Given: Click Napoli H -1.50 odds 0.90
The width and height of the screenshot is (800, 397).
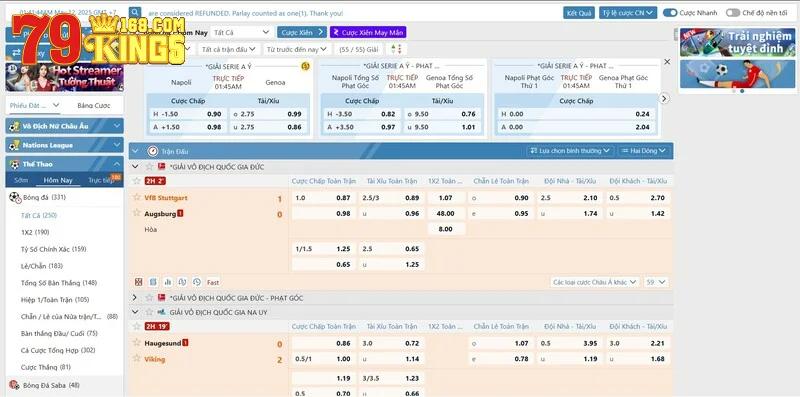Looking at the screenshot, I should pyautogui.click(x=187, y=114).
